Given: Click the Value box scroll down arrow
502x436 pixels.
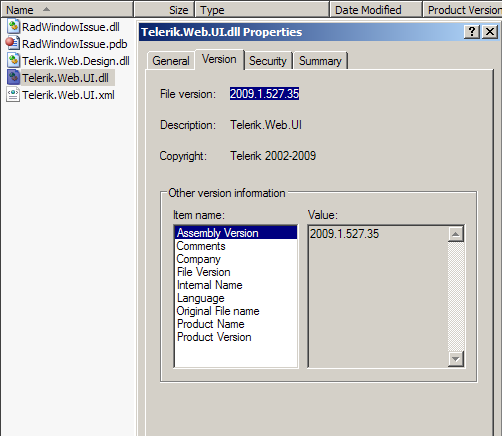Looking at the screenshot, I should click(x=456, y=359).
